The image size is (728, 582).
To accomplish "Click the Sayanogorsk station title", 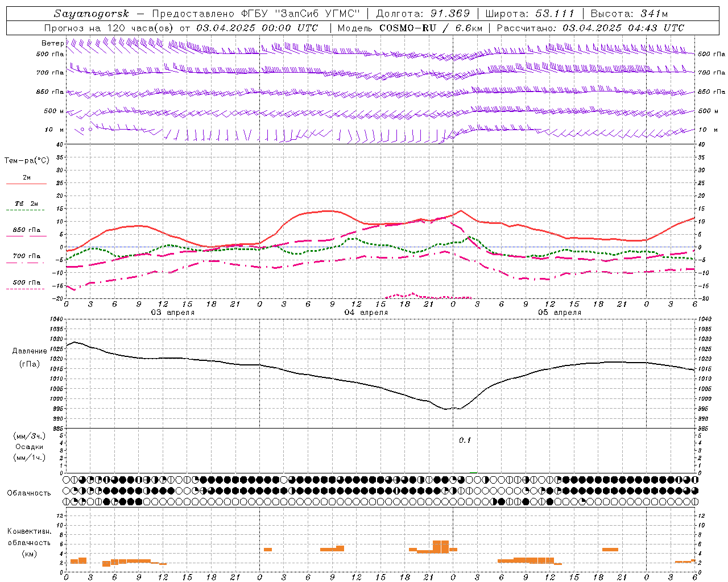I will [92, 14].
